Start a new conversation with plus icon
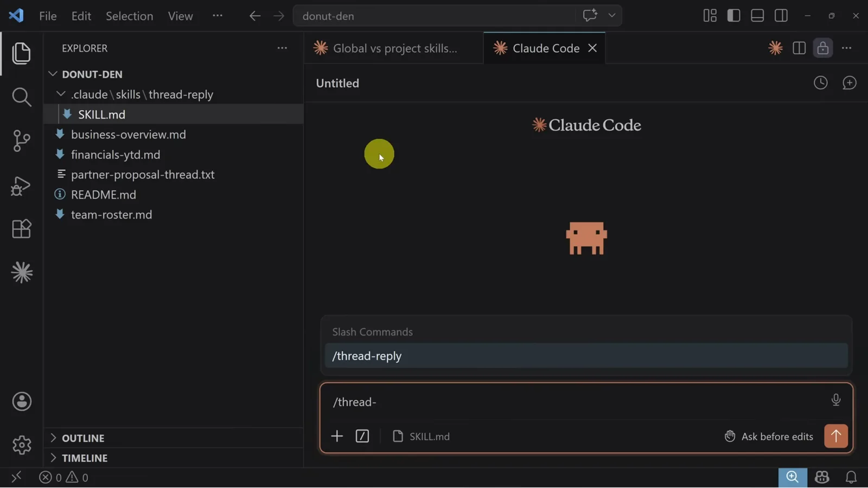The width and height of the screenshot is (868, 488). 850,83
